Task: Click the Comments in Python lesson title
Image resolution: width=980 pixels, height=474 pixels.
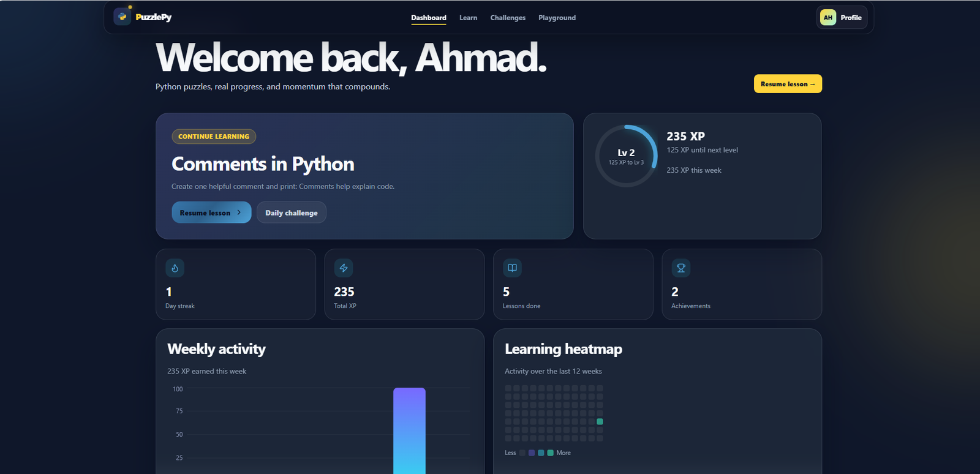Action: pyautogui.click(x=263, y=164)
